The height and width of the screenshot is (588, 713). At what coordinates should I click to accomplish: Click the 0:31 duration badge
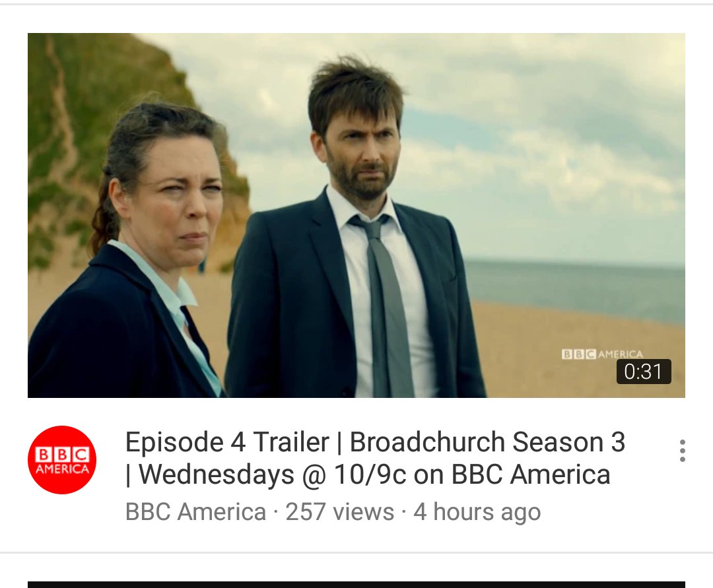[x=644, y=372]
